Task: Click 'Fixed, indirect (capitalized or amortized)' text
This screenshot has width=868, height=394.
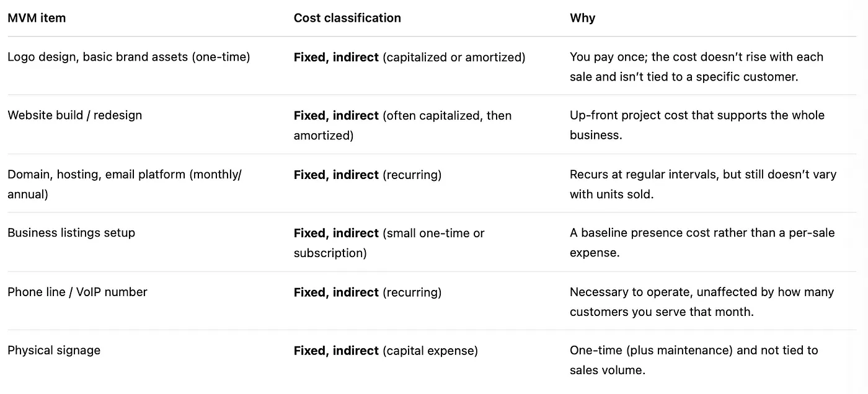Action: click(x=410, y=57)
